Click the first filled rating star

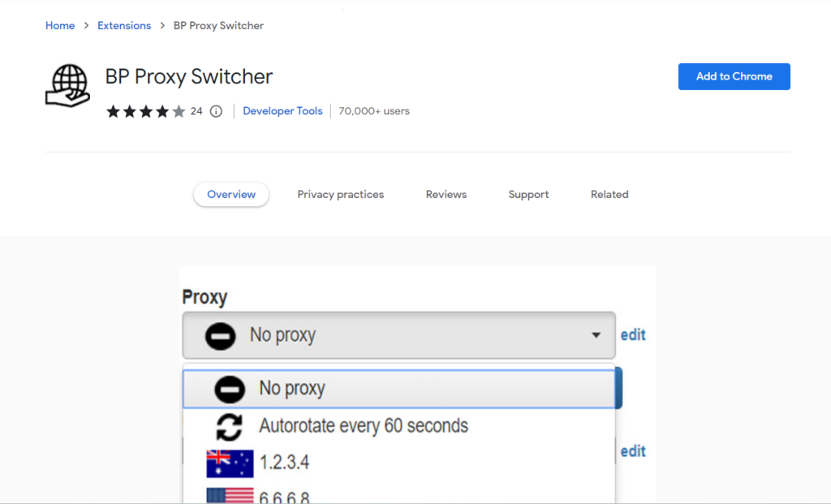(114, 111)
